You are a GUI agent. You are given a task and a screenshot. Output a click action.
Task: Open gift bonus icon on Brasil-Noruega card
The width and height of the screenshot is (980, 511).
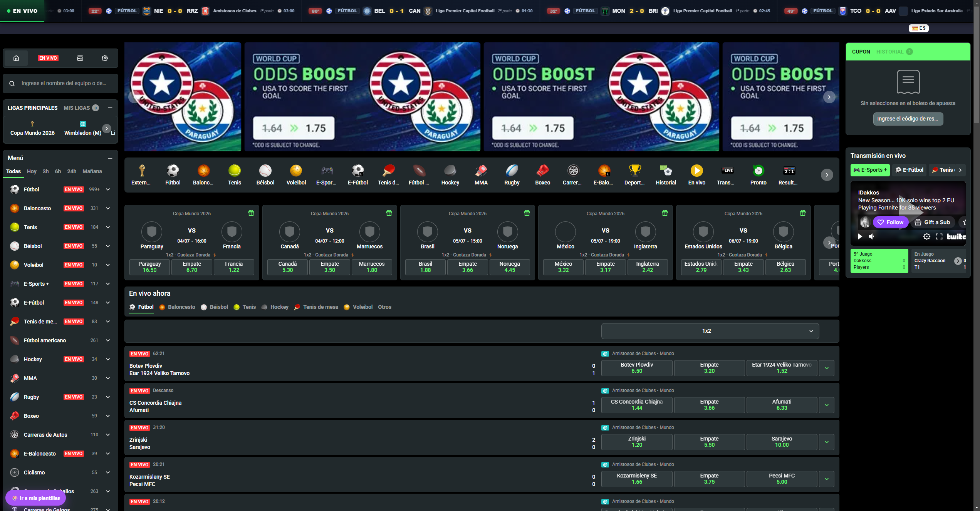tap(527, 213)
